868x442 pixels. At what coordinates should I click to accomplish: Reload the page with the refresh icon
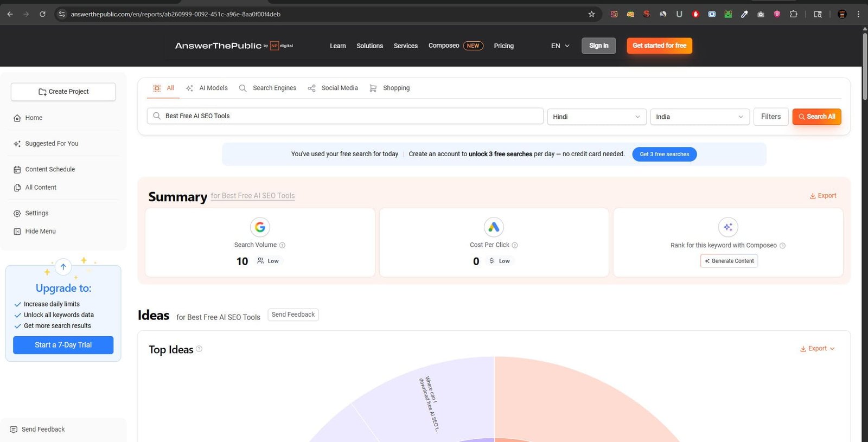(42, 14)
